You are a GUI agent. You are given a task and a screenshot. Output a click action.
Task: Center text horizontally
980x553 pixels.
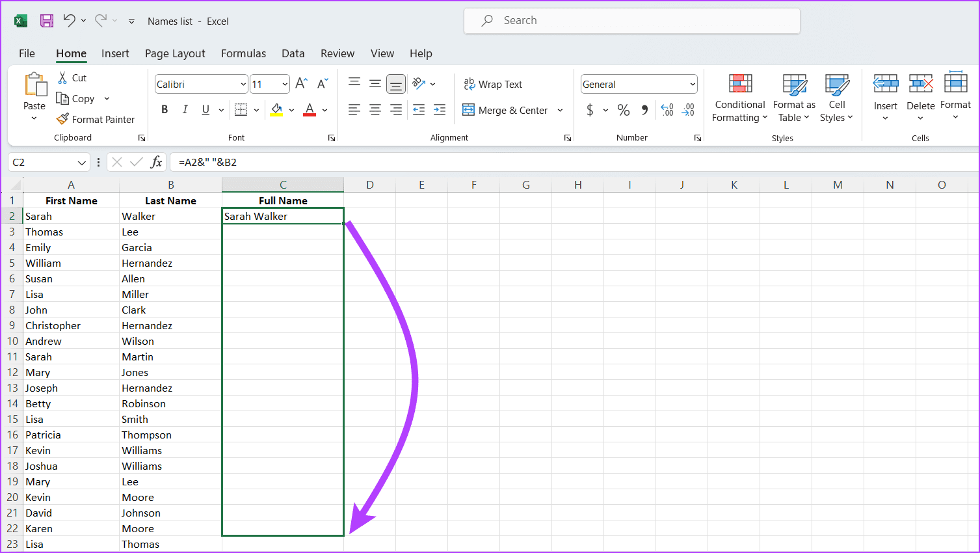click(375, 110)
